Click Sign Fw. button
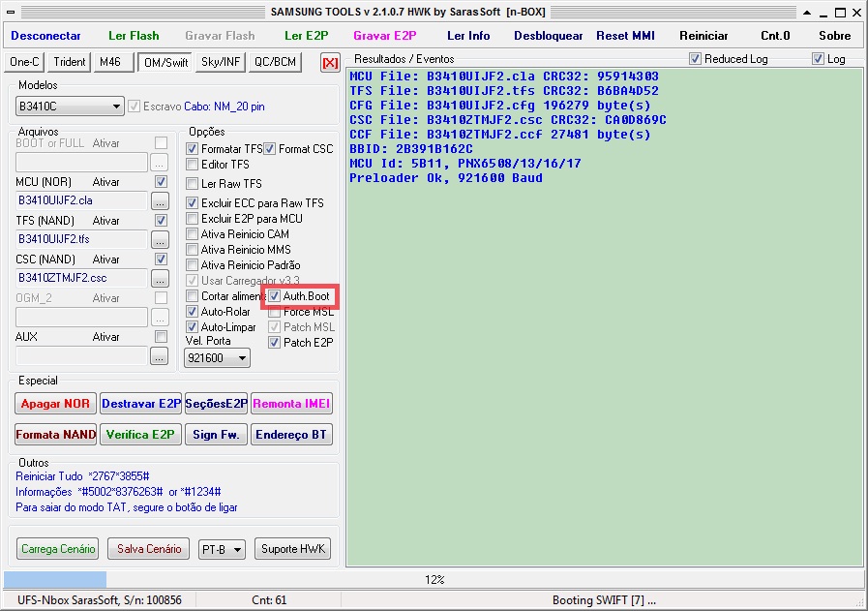 click(x=216, y=435)
